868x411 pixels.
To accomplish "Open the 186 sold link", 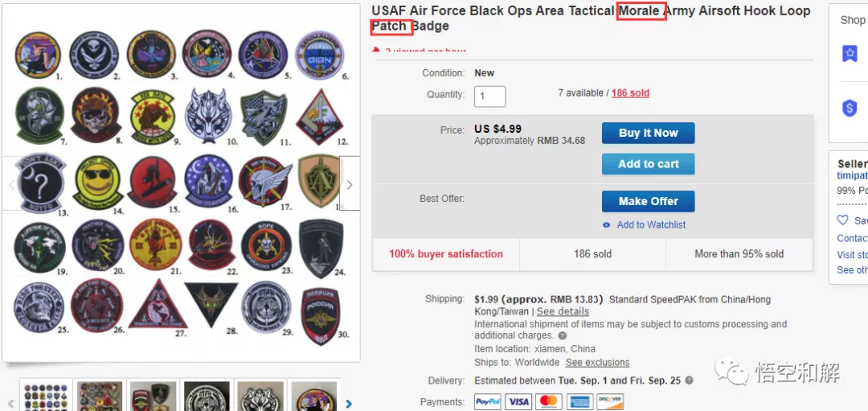I will click(x=630, y=93).
